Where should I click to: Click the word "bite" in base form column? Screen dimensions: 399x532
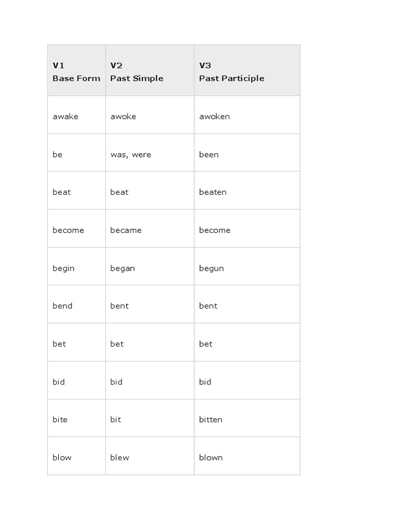60,420
